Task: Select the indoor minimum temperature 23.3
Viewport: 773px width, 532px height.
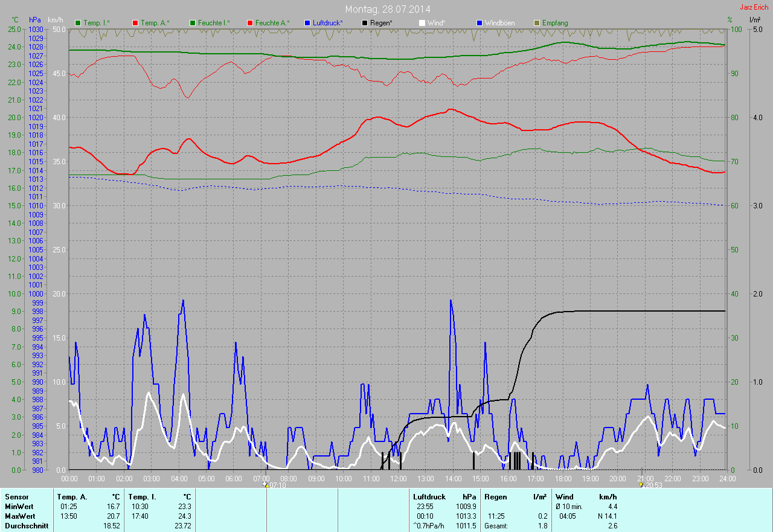Action: tap(184, 507)
